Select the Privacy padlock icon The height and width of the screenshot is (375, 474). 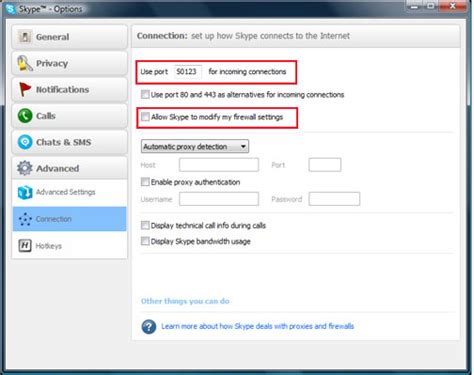coord(25,63)
